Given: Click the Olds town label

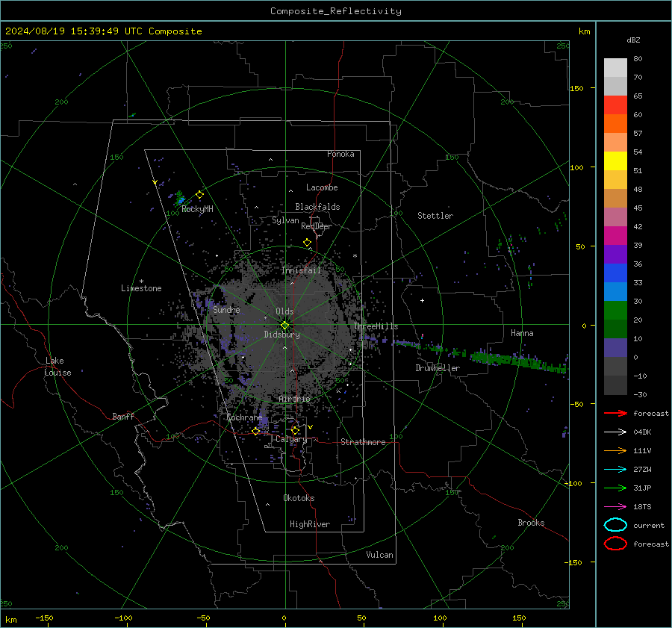Looking at the screenshot, I should [284, 311].
